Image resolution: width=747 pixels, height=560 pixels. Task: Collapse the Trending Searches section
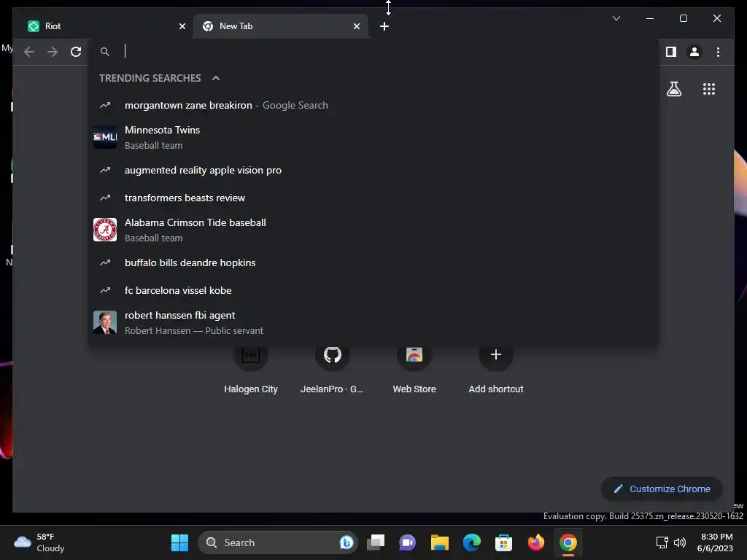pyautogui.click(x=216, y=78)
